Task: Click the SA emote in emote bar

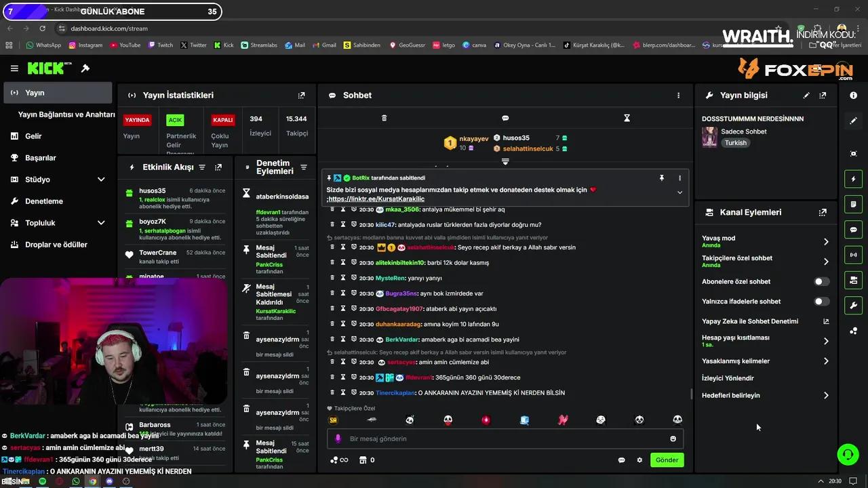Action: 333,420
